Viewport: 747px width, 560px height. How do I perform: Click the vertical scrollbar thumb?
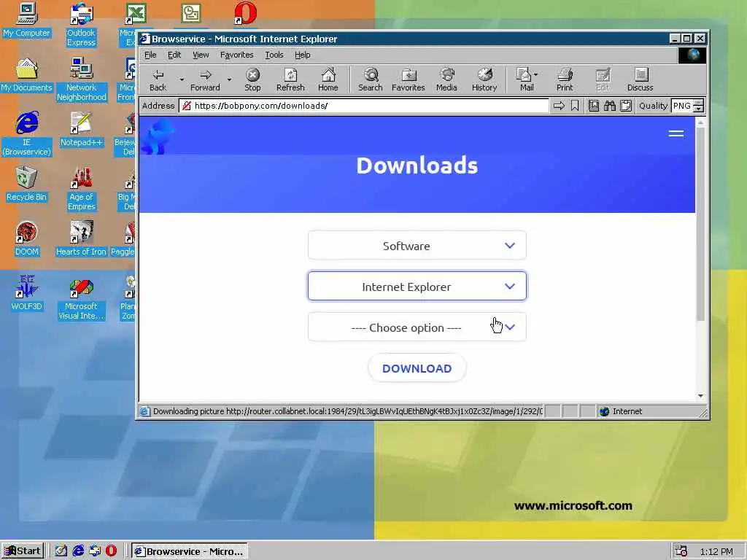(x=700, y=224)
